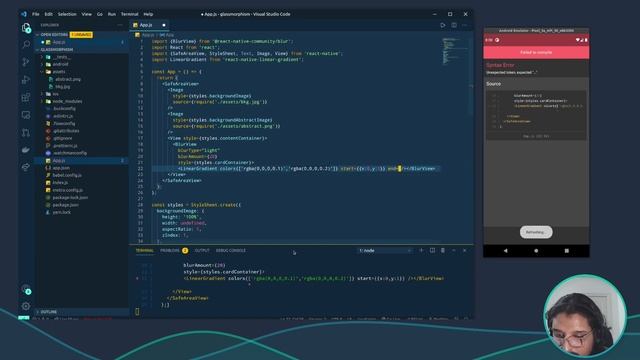
Task: Add a new terminal with plus icon
Action: click(421, 250)
